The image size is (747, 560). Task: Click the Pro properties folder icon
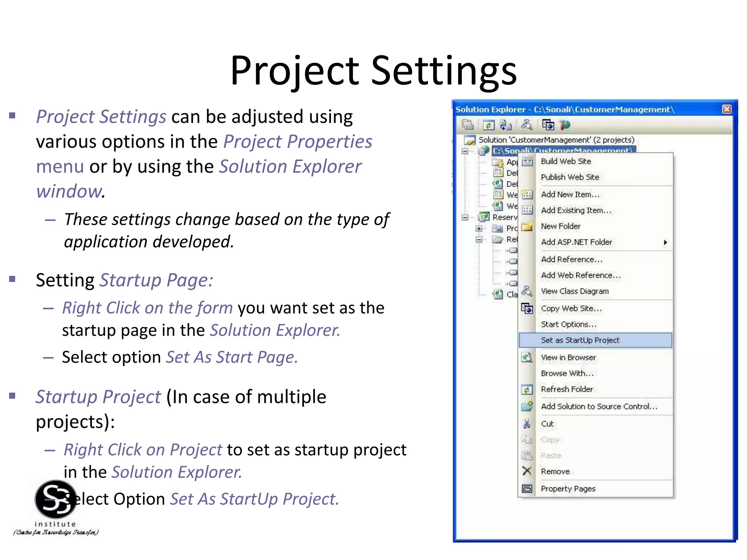tap(498, 228)
